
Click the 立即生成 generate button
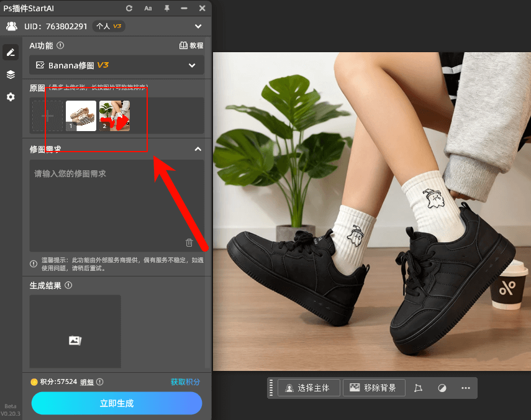coord(117,403)
